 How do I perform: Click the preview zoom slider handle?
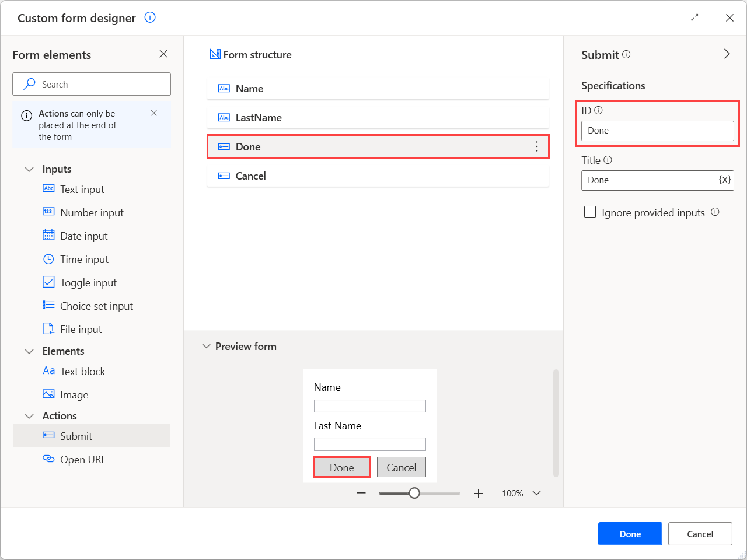coord(414,494)
